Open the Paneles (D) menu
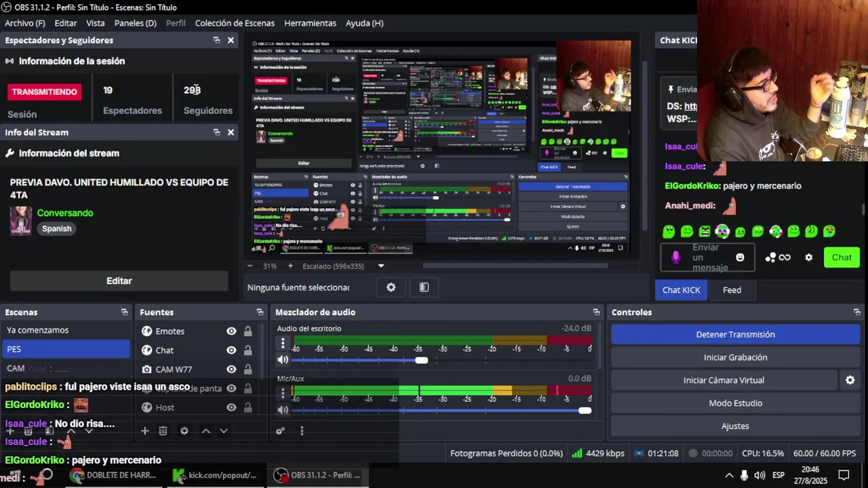The image size is (868, 488). coord(135,23)
